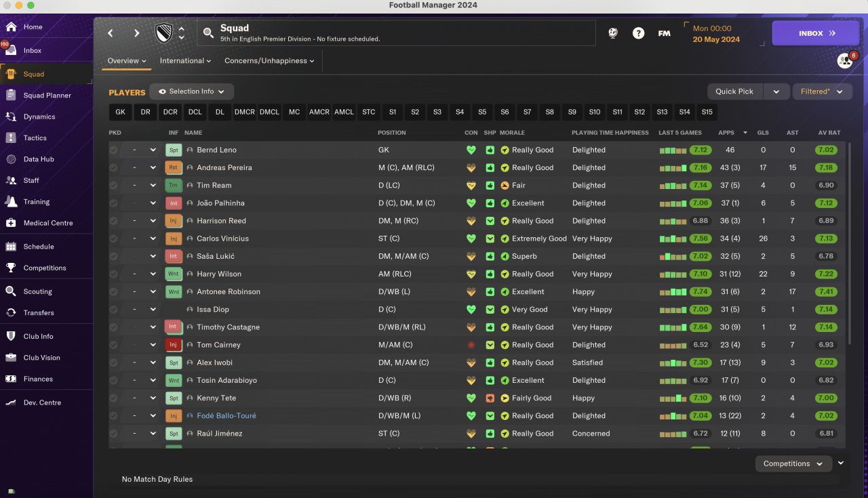The height and width of the screenshot is (498, 868).
Task: Open Competitions in the sidebar
Action: tap(46, 268)
